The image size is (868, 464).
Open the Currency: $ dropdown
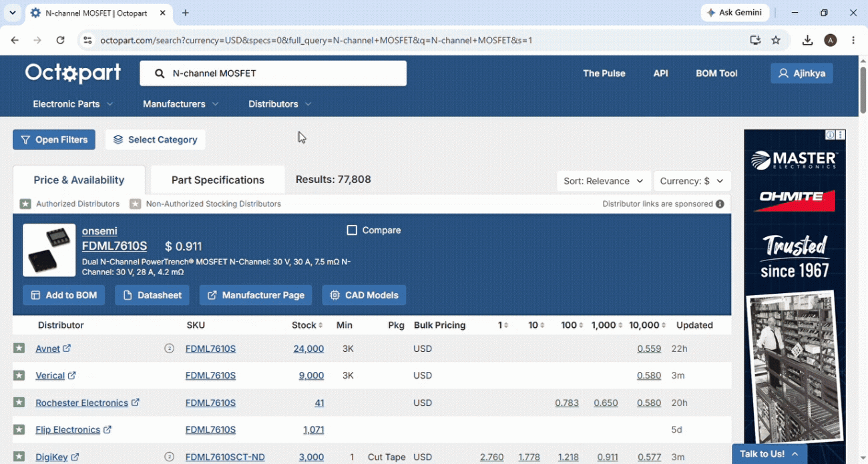[692, 181]
